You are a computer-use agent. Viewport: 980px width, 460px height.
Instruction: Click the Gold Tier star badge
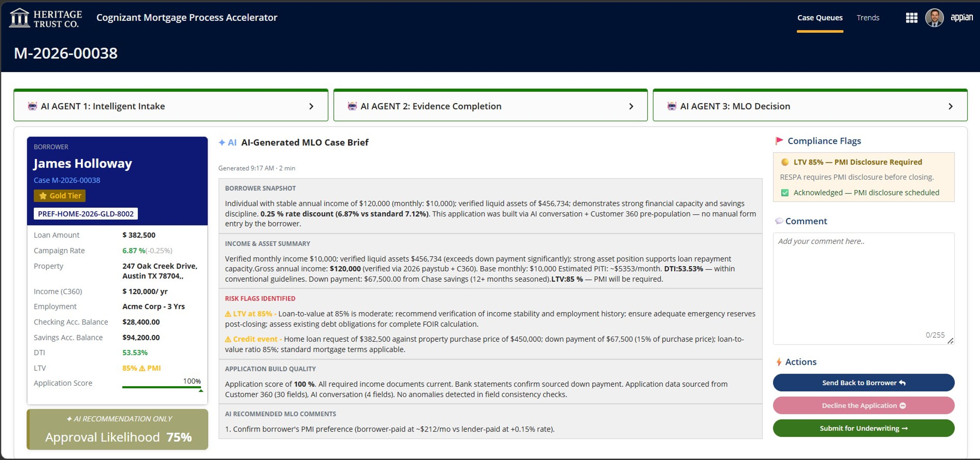(60, 195)
